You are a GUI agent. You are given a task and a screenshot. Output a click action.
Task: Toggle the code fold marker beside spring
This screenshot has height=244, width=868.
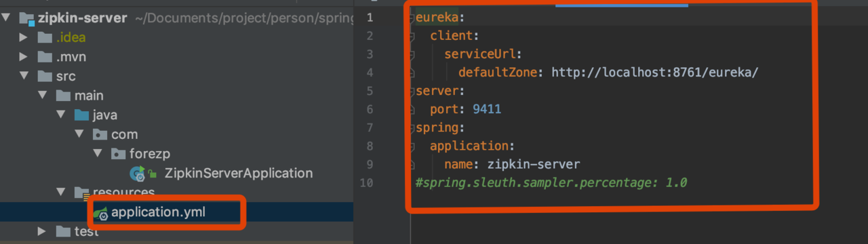[x=412, y=127]
